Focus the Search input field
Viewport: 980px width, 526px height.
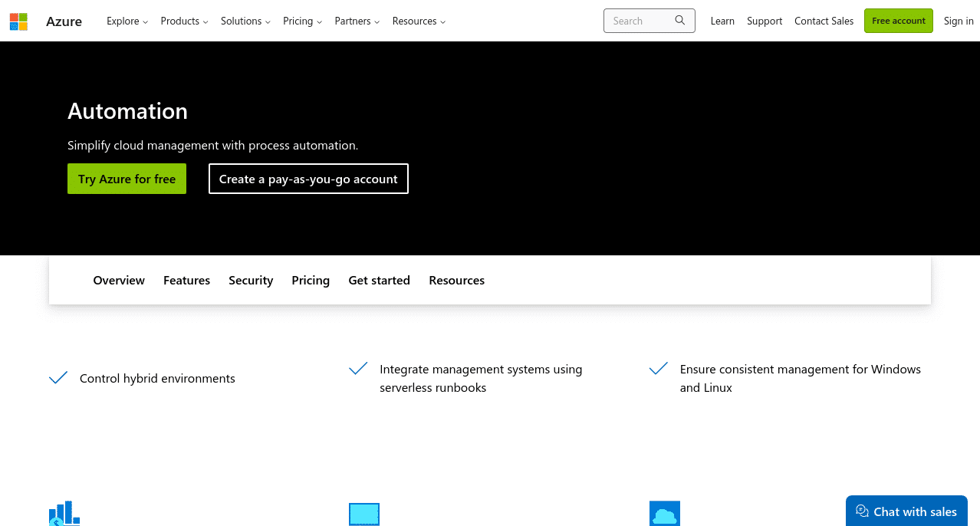click(x=649, y=21)
